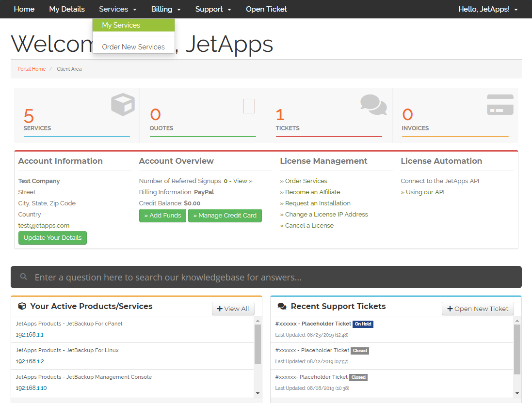This screenshot has width=532, height=403.
Task: Click the Open New Ticket button
Action: pyautogui.click(x=478, y=309)
